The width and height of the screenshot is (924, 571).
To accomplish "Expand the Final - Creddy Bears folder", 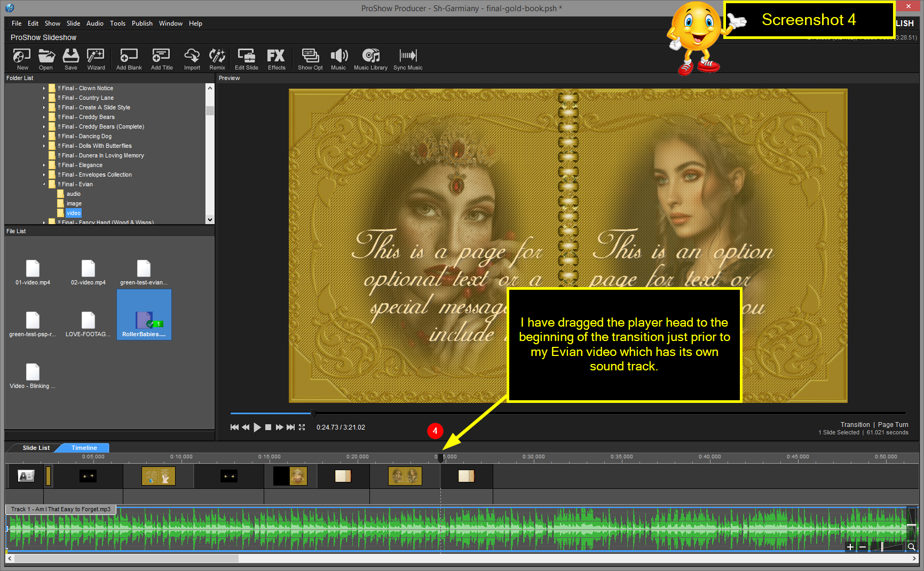I will click(x=44, y=117).
